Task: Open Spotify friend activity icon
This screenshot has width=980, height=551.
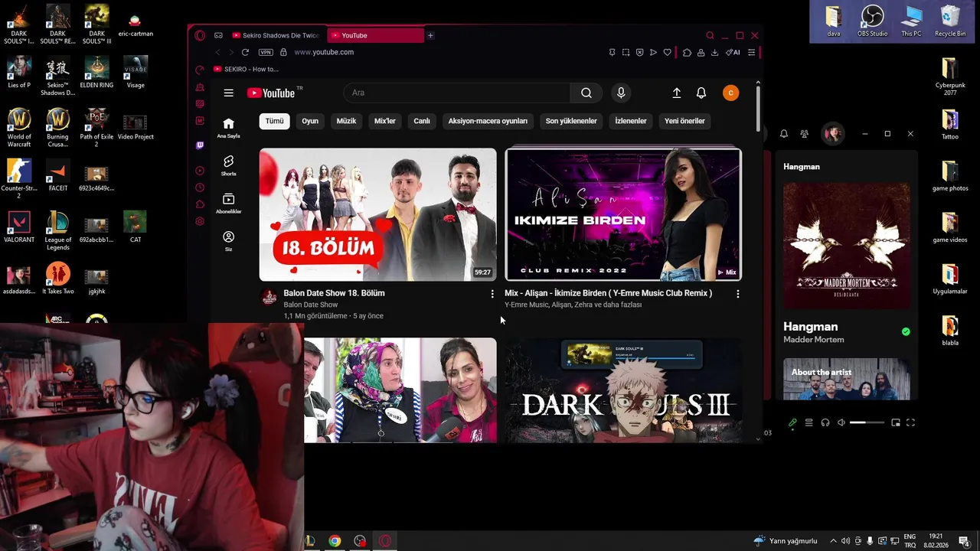Action: click(804, 134)
